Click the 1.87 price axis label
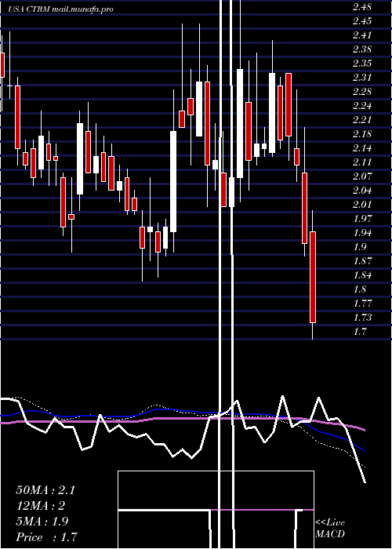Image resolution: width=392 pixels, height=549 pixels. tap(362, 261)
